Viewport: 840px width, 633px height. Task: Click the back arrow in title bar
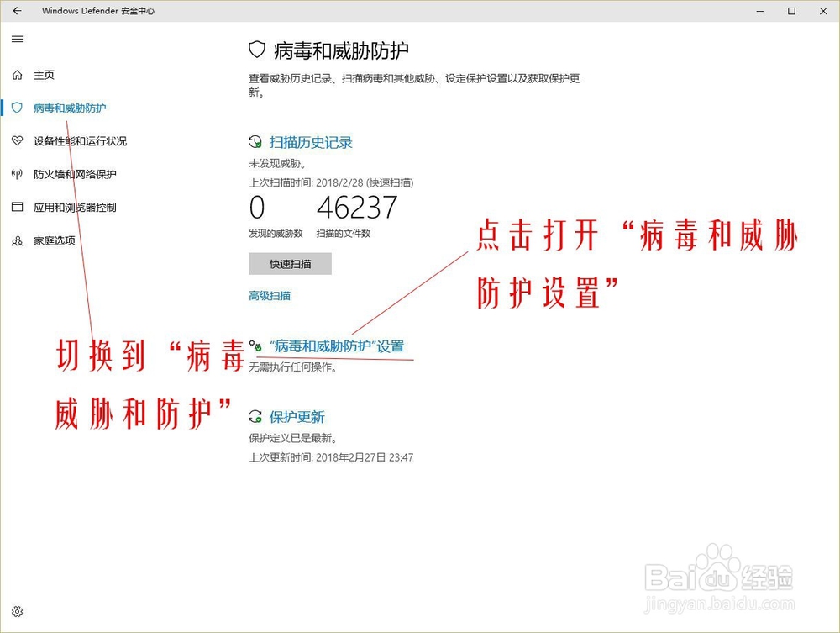[17, 11]
